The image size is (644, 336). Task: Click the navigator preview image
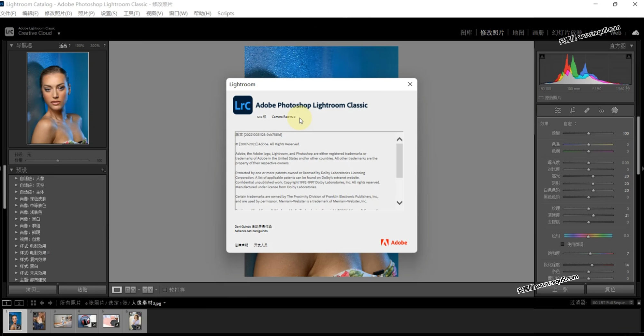(x=58, y=98)
